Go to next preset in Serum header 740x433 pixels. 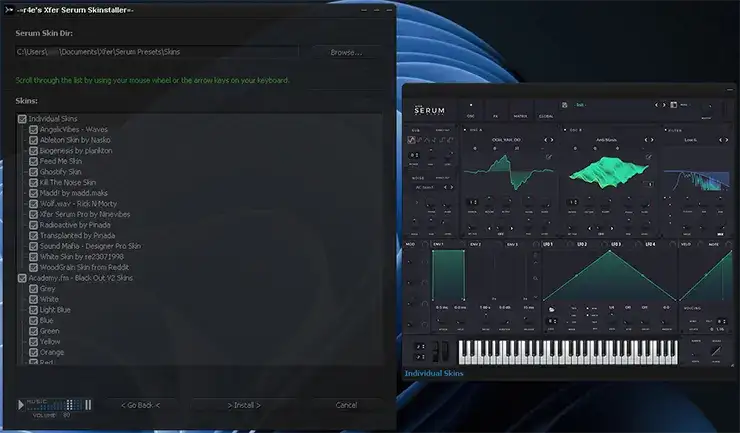tap(664, 105)
